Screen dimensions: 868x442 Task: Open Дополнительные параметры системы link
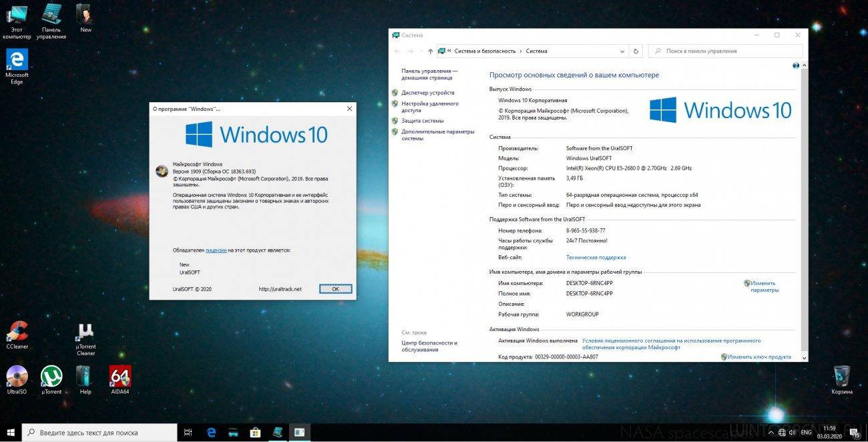pyautogui.click(x=437, y=135)
